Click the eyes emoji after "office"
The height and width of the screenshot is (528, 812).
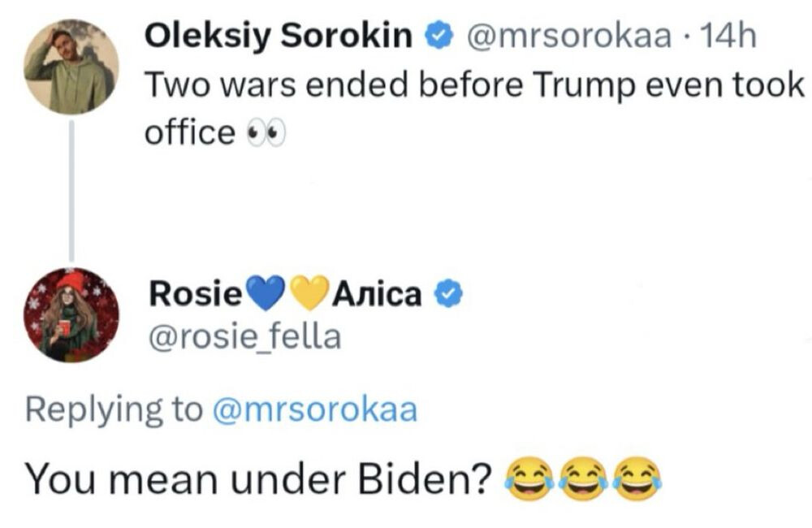[x=266, y=134]
